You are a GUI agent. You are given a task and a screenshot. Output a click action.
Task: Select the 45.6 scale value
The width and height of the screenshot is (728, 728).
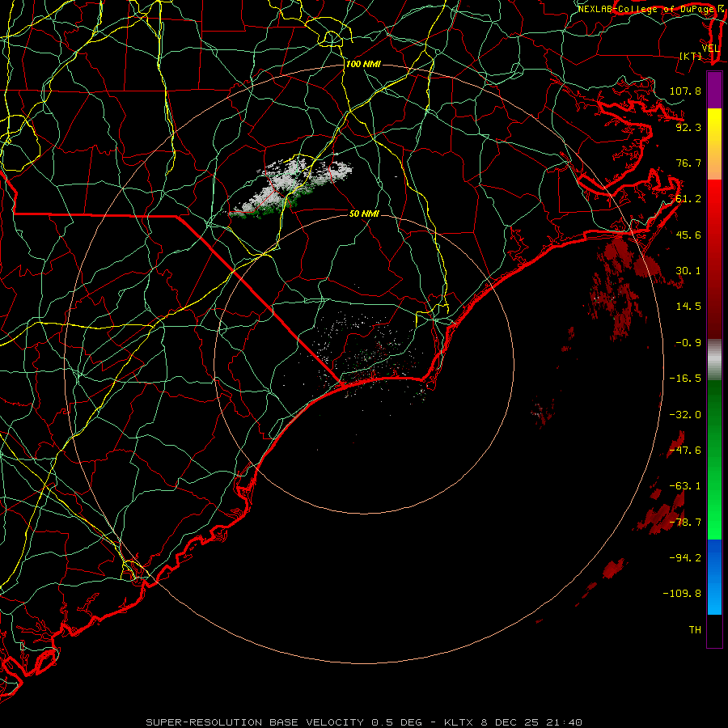coord(688,235)
